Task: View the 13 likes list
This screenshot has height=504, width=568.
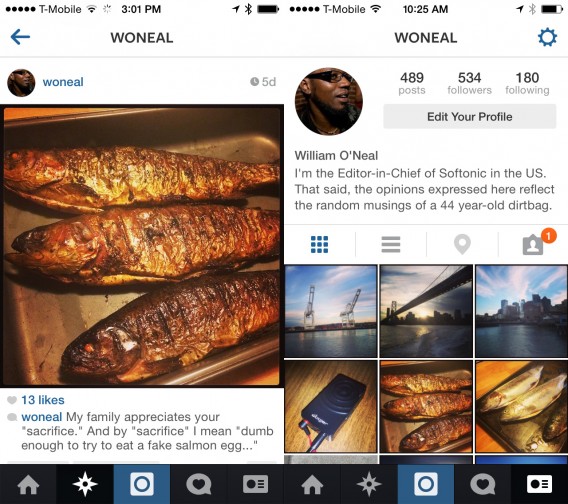Action: click(x=43, y=400)
